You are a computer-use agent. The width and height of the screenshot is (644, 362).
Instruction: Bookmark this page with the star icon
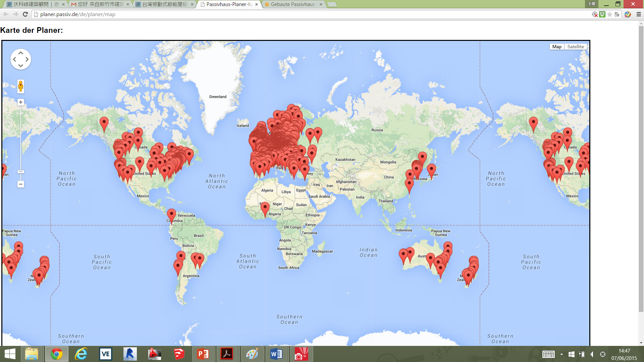[x=609, y=14]
